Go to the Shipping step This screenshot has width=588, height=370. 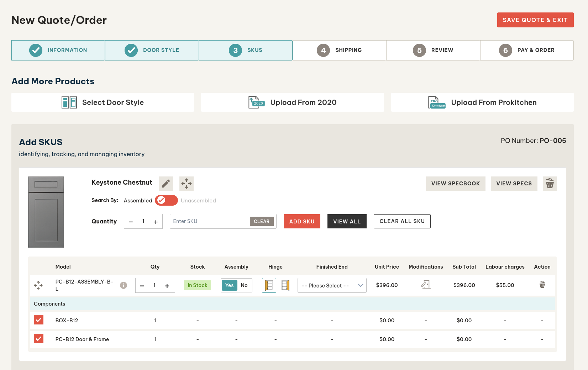(x=339, y=50)
